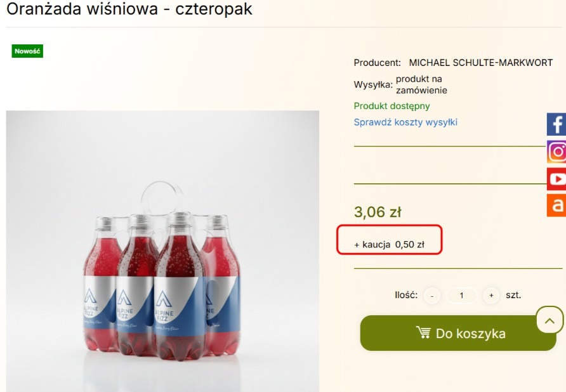Increase quantity with the plus button
This screenshot has width=566, height=392.
coord(491,296)
